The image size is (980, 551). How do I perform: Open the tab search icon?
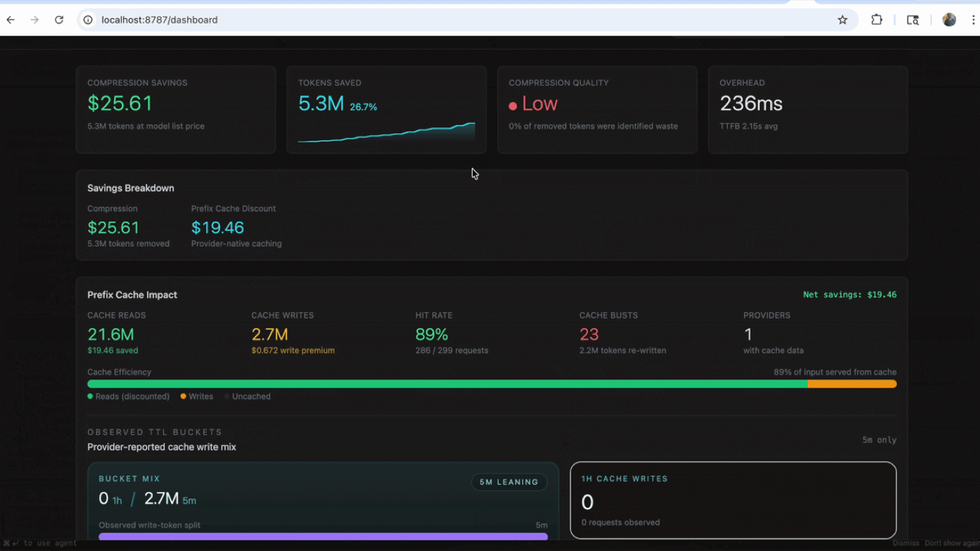click(913, 20)
